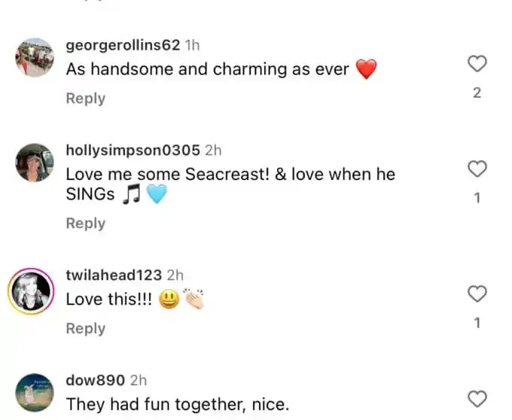The width and height of the screenshot is (512, 420).
Task: Select the 'They had fun together, nice.' comment
Action: [178, 404]
